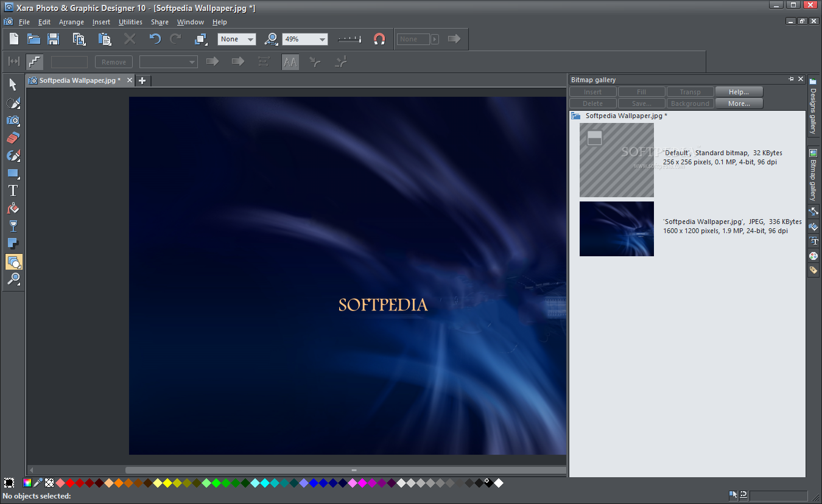Select the Transparency wine glass tool

click(x=13, y=226)
